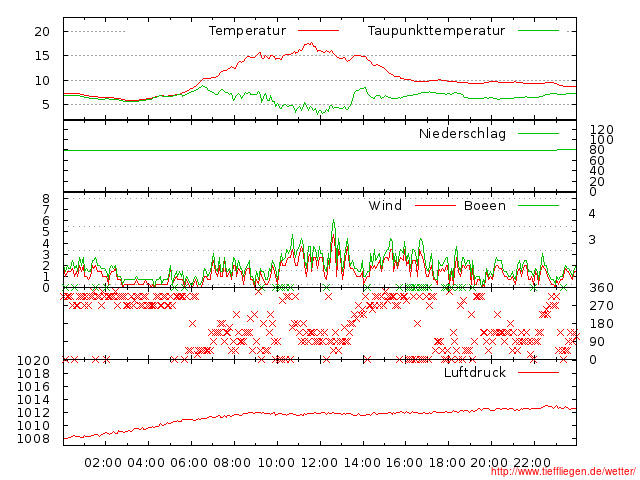Click the wind direction axis value 360
This screenshot has width=640, height=480.
tap(601, 288)
